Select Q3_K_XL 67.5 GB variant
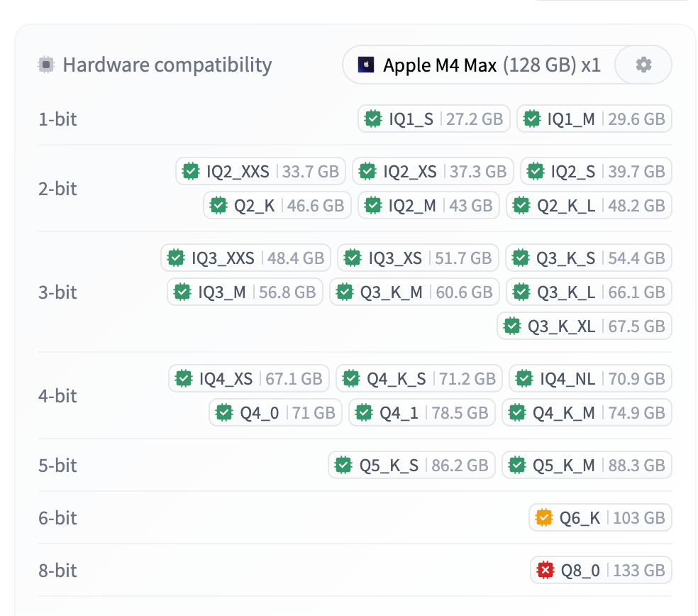Screen dimensions: 698x616 584,326
